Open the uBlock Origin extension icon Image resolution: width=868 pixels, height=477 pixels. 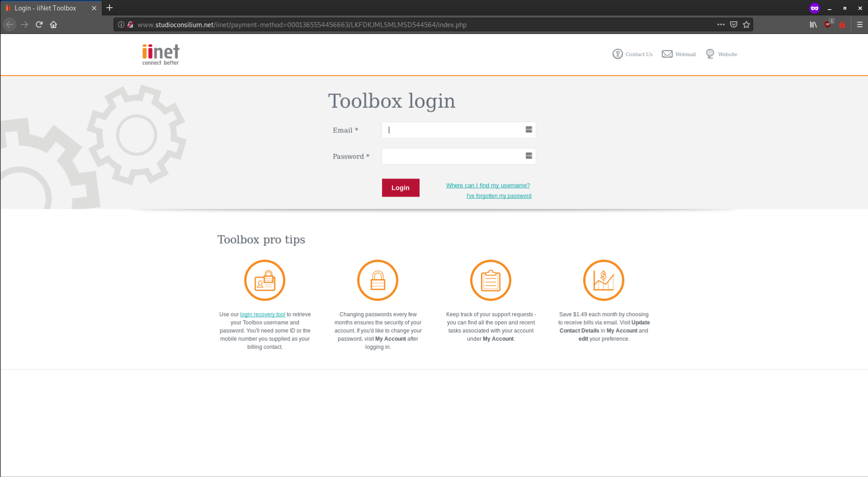pos(827,24)
